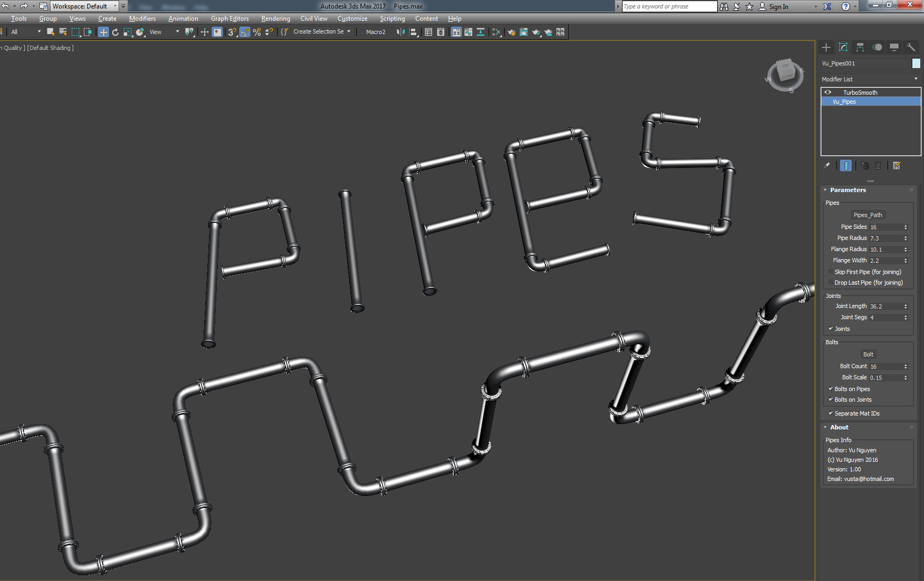The image size is (924, 581).
Task: Open the Modifier List dropdown
Action: [x=870, y=79]
